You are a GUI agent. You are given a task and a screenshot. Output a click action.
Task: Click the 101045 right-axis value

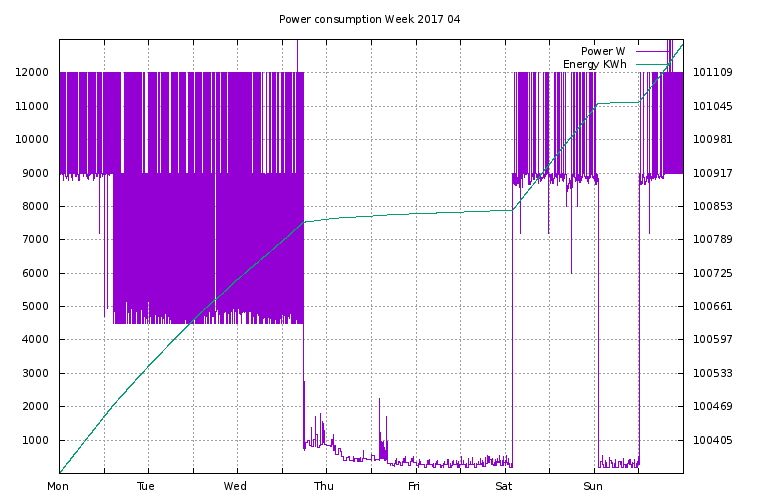tap(713, 106)
